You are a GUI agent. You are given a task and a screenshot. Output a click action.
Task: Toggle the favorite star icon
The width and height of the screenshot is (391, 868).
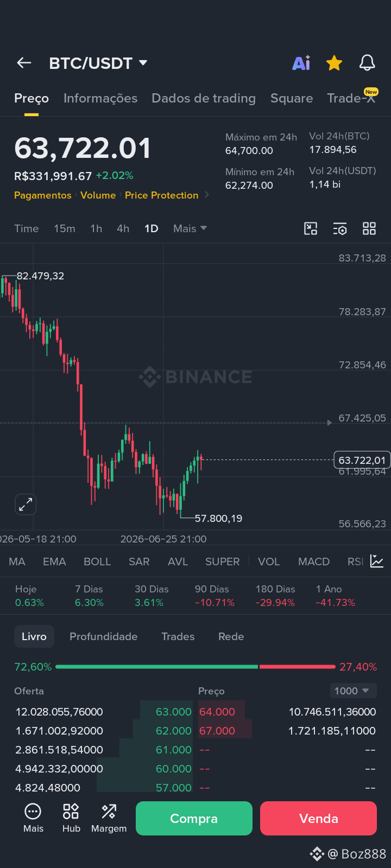(x=334, y=63)
